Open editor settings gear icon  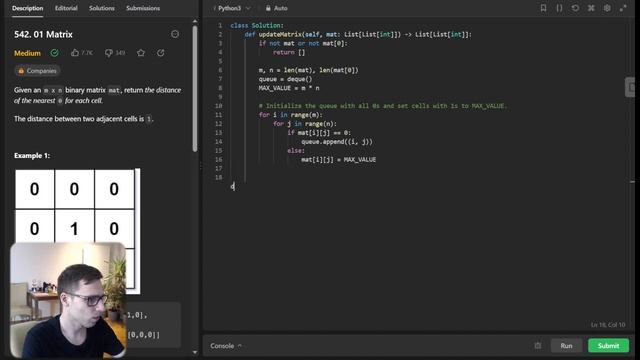click(x=607, y=8)
